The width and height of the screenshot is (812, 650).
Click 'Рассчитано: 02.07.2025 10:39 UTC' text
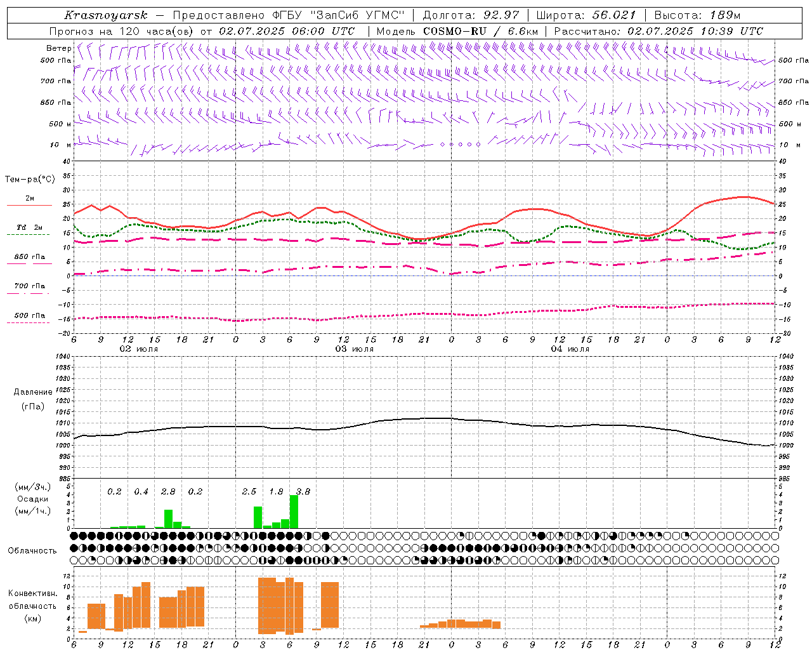(x=658, y=31)
